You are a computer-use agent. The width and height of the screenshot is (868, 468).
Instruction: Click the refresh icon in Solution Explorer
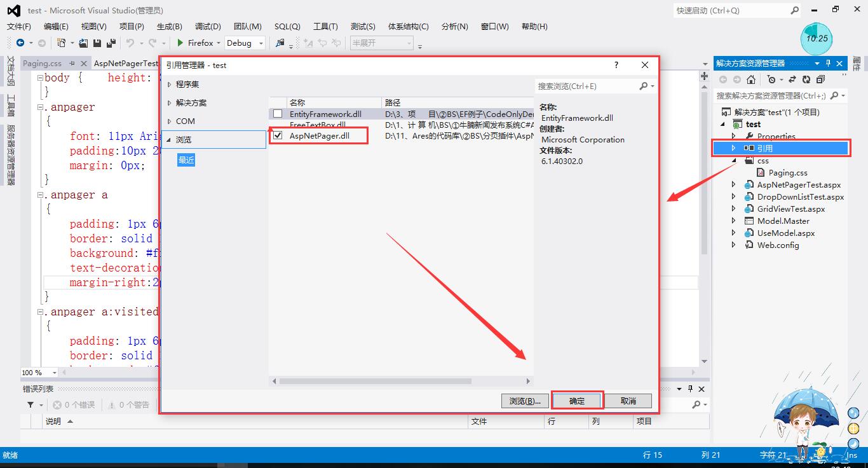806,79
